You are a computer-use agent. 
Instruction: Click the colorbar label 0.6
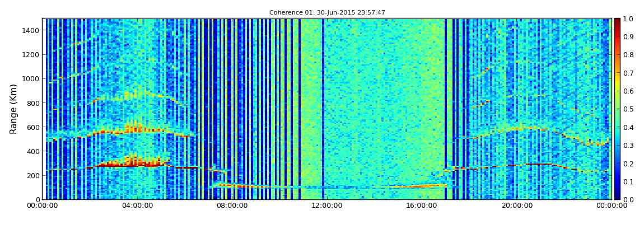628,91
